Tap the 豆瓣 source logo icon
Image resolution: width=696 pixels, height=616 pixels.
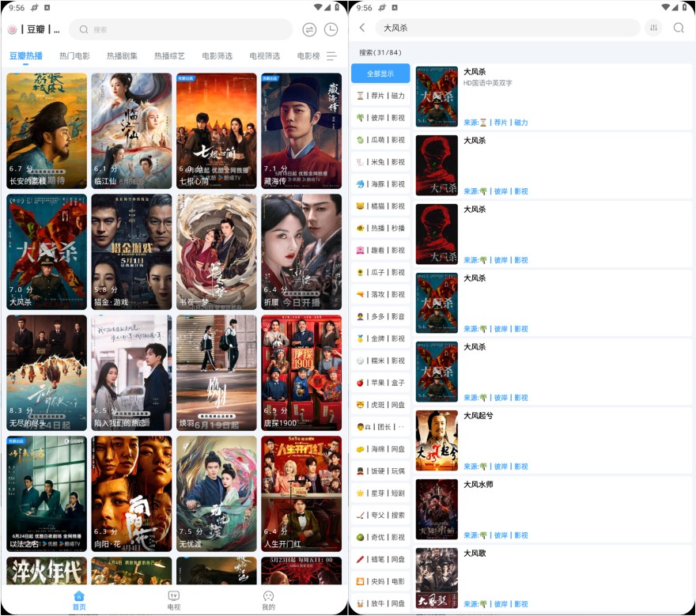tap(12, 30)
